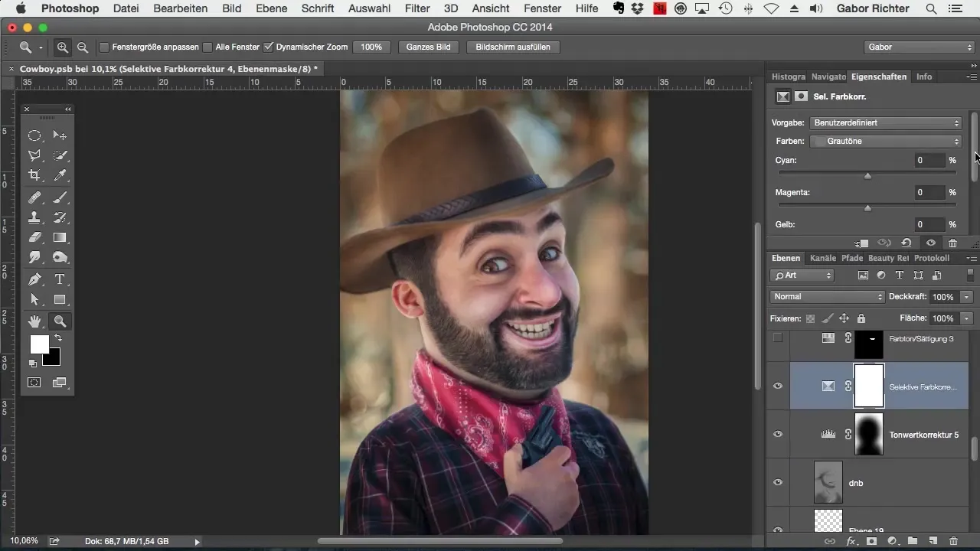This screenshot has width=980, height=551.
Task: Open the Normal blend mode dropdown
Action: point(827,297)
